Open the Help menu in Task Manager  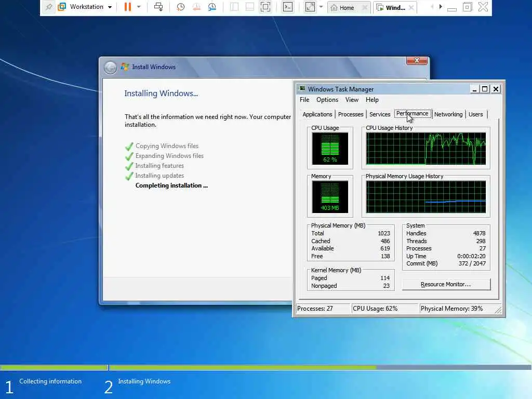(x=372, y=100)
